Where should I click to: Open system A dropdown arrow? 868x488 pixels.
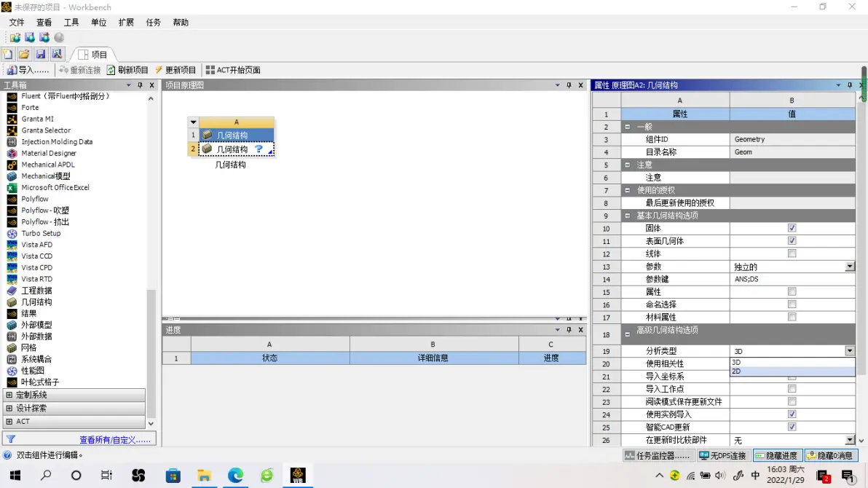(193, 122)
